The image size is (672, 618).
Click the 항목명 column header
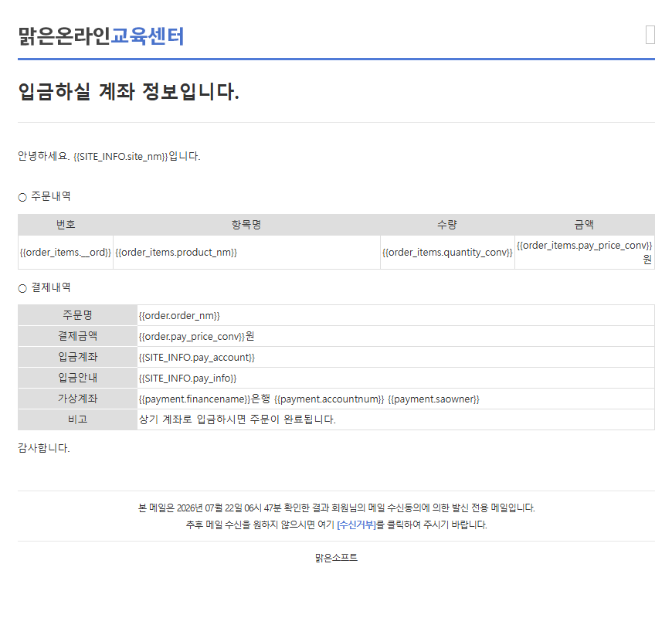(x=246, y=225)
